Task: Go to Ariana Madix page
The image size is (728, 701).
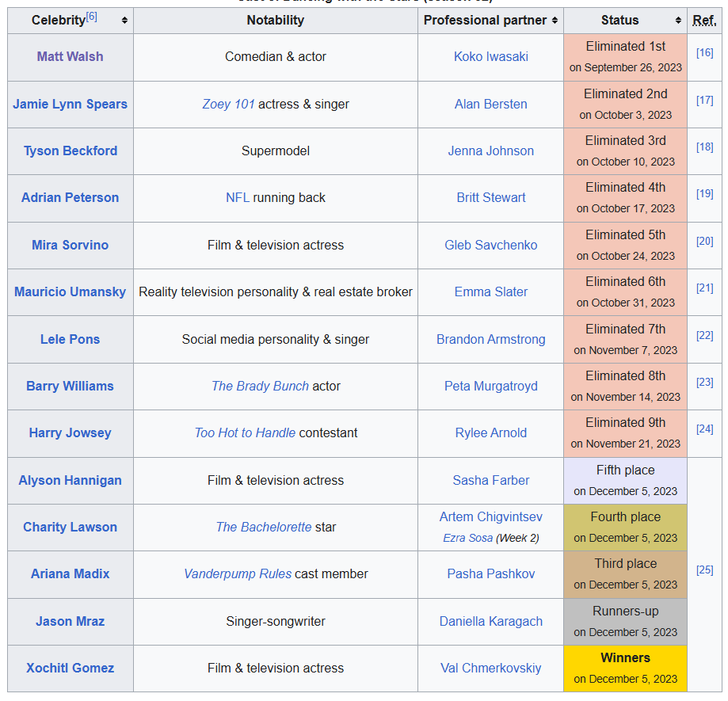Action: [71, 574]
